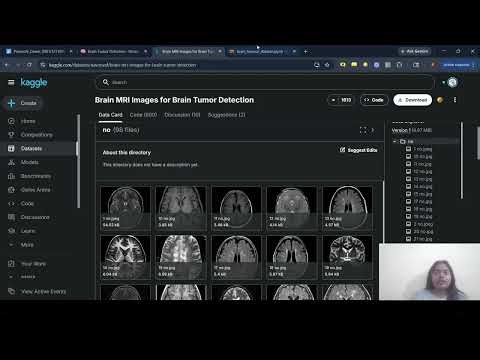Click the browser address bar URL

click(x=123, y=65)
